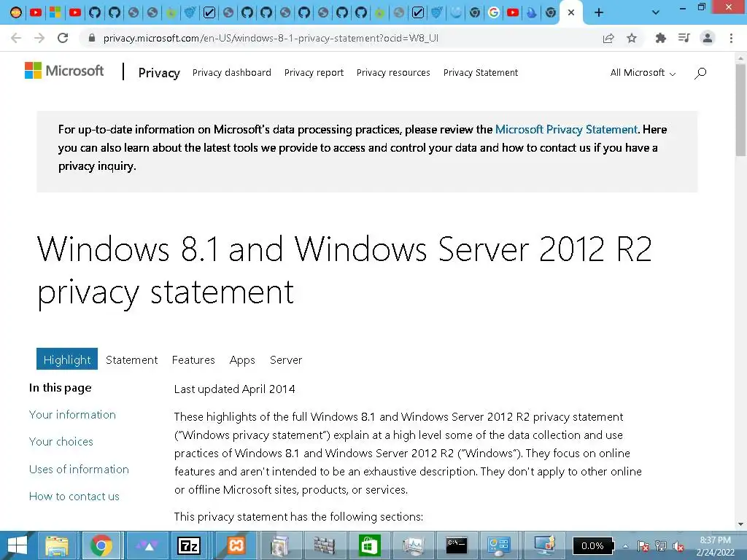Screen dimensions: 747x560
Task: Click the share page icon in address bar
Action: point(608,38)
